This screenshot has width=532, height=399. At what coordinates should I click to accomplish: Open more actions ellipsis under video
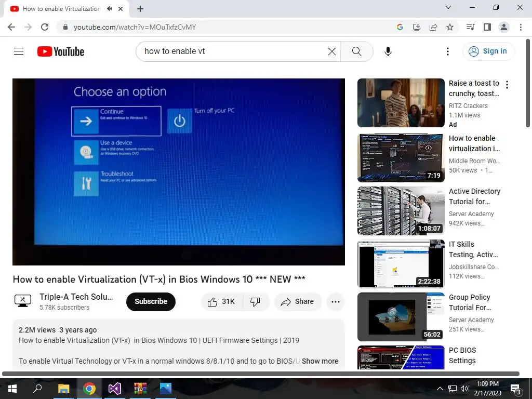coord(335,301)
